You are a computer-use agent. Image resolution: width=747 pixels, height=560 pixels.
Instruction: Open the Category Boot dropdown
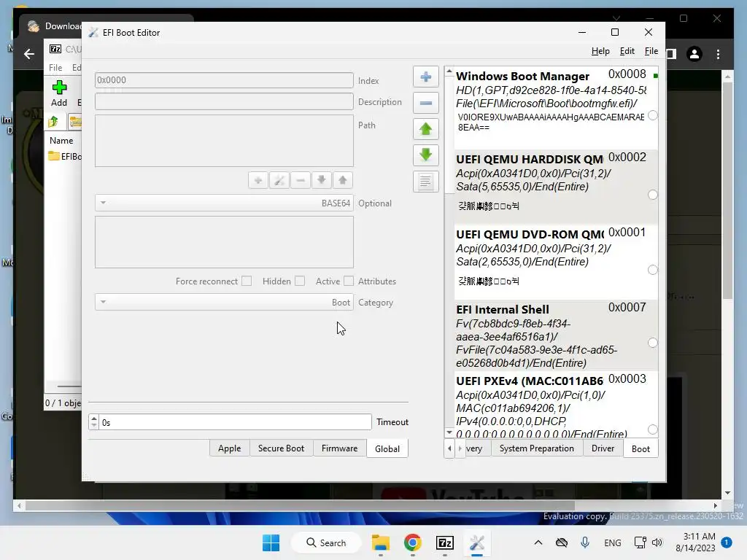coord(225,303)
